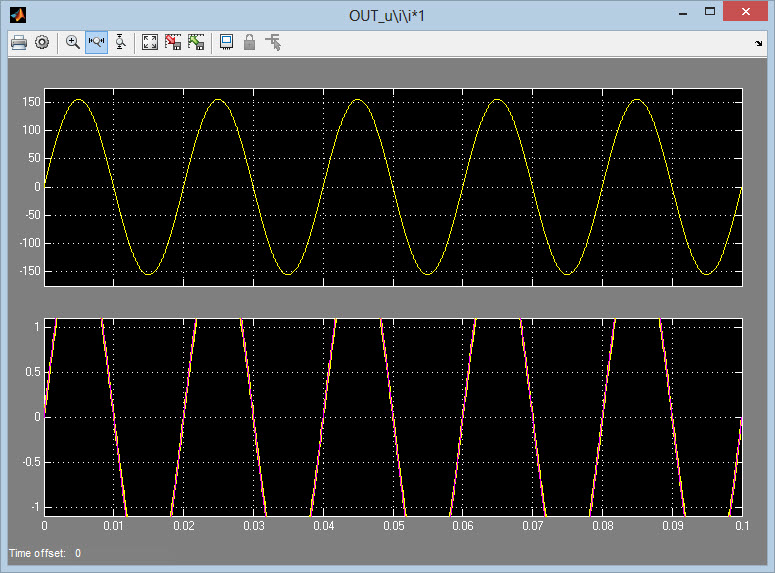The width and height of the screenshot is (775, 573).
Task: Click the 0.1 tick label on the time axis
Action: [x=742, y=526]
